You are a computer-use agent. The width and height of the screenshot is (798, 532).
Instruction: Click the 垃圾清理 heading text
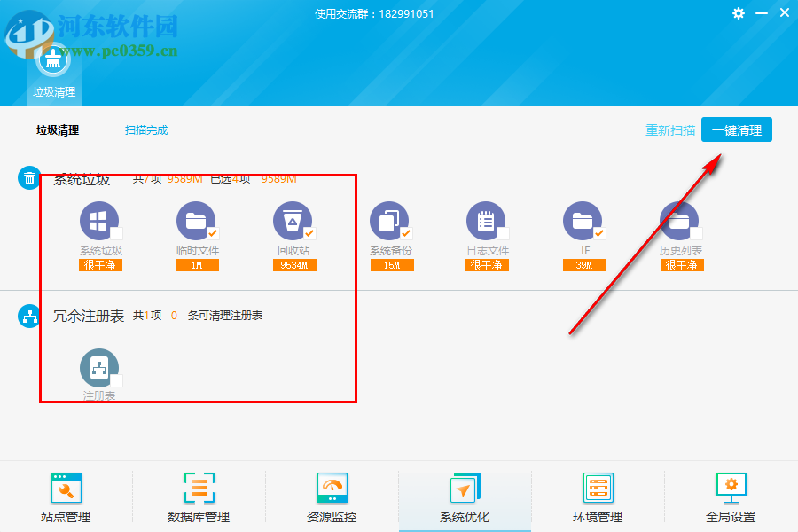tap(58, 130)
